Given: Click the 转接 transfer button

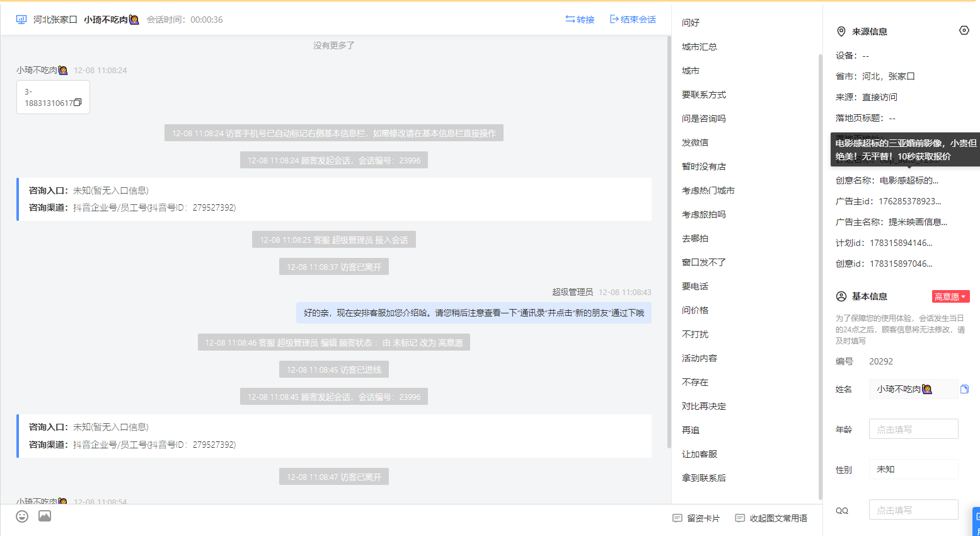Looking at the screenshot, I should [x=580, y=20].
